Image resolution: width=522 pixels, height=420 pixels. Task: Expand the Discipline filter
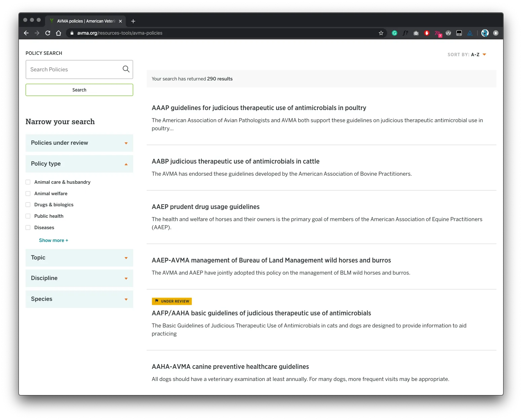[79, 278]
